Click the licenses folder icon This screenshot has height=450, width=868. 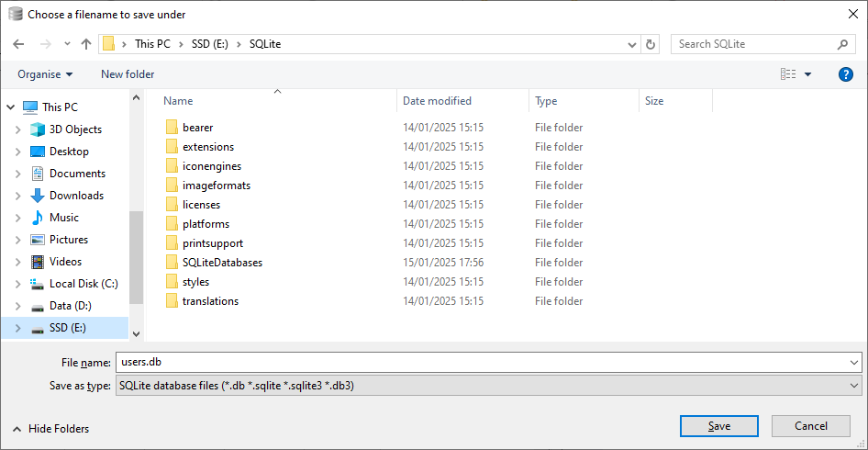[x=172, y=205]
